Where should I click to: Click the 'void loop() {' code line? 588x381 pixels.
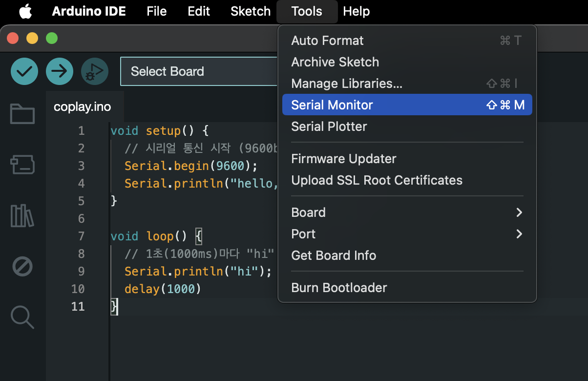[156, 236]
